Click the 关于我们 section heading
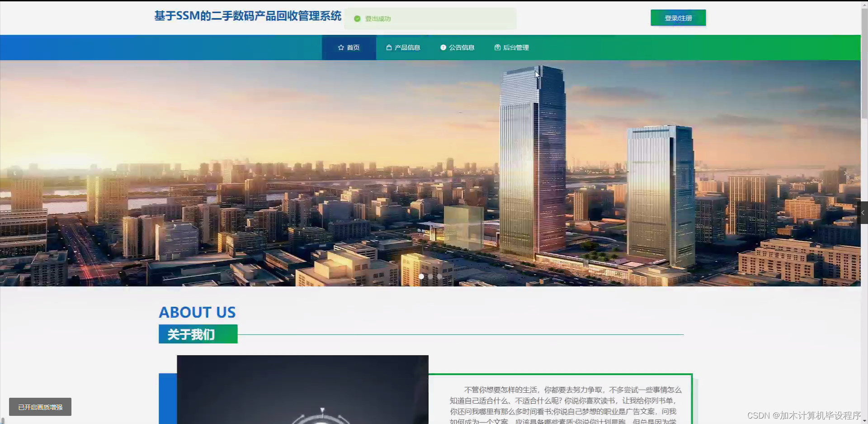This screenshot has height=424, width=868. [x=198, y=334]
